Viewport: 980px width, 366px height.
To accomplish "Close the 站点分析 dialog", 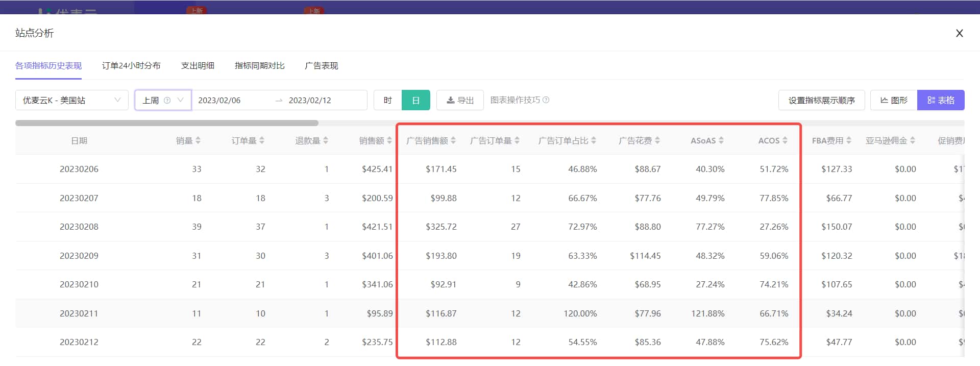I will [x=960, y=33].
